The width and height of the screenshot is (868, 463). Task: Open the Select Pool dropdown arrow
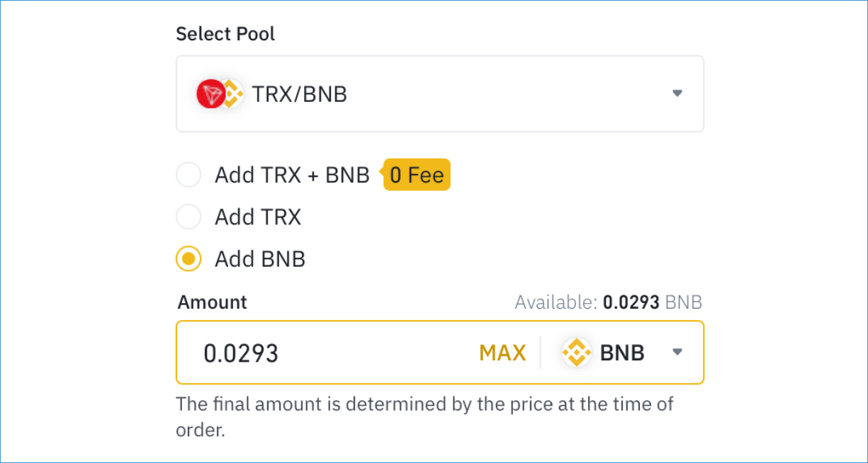pos(677,93)
